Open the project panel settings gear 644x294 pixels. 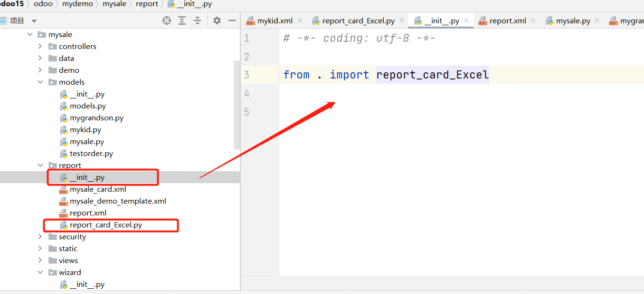(217, 20)
